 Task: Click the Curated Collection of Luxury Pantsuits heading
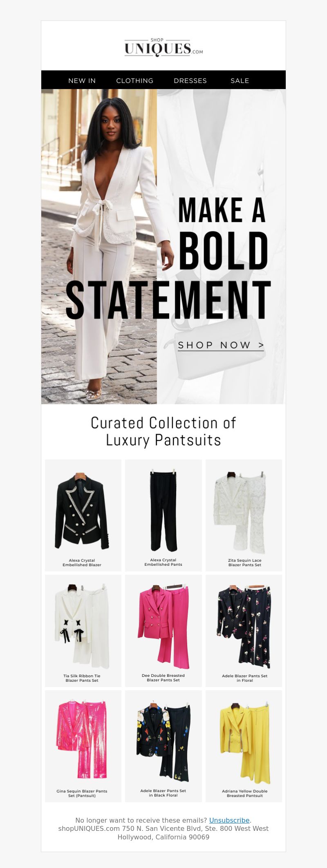163,431
